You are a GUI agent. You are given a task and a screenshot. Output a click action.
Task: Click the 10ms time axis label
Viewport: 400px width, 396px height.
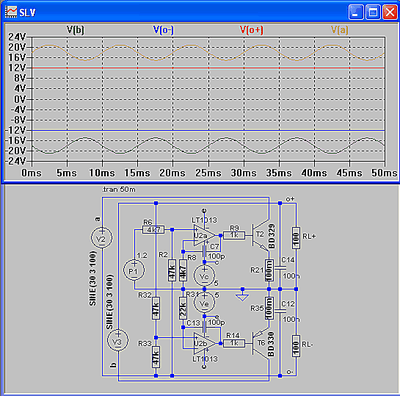click(x=102, y=173)
